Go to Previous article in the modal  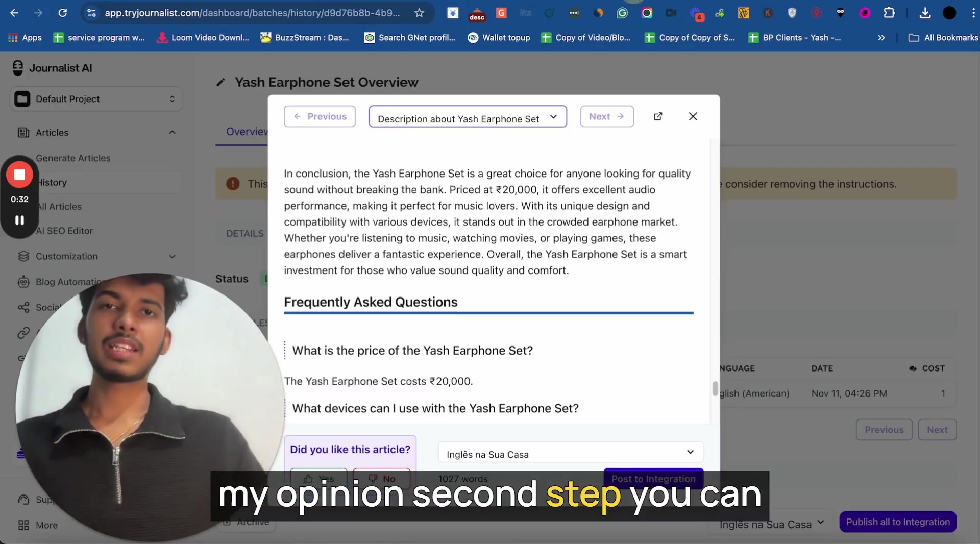320,116
